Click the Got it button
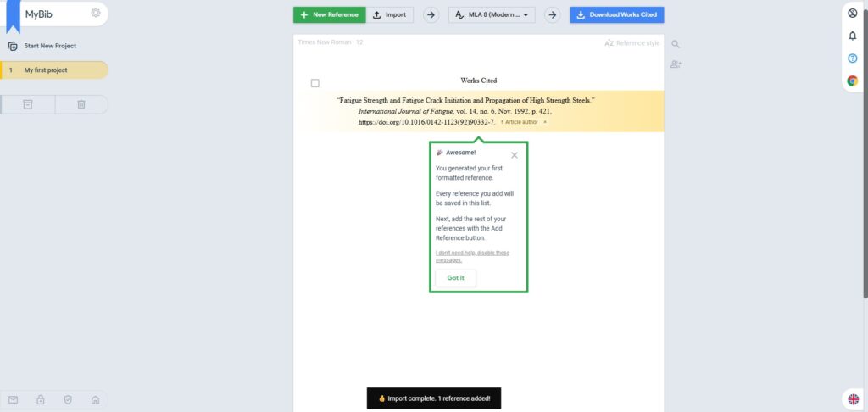 coord(455,278)
